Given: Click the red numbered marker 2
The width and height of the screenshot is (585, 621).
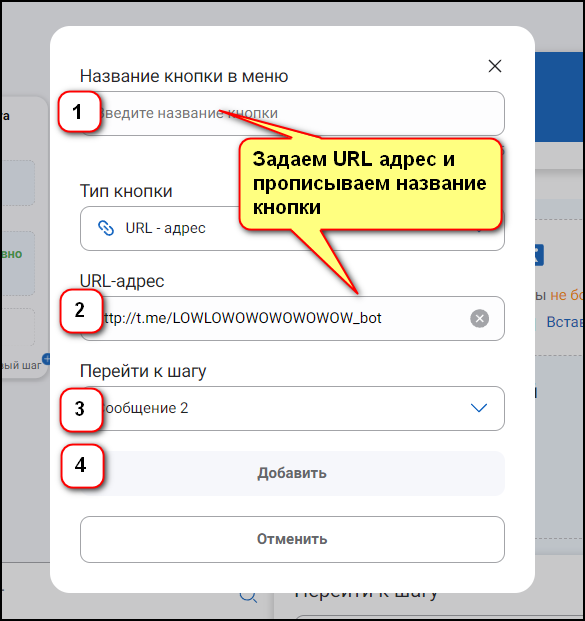Looking at the screenshot, I should pos(81,310).
